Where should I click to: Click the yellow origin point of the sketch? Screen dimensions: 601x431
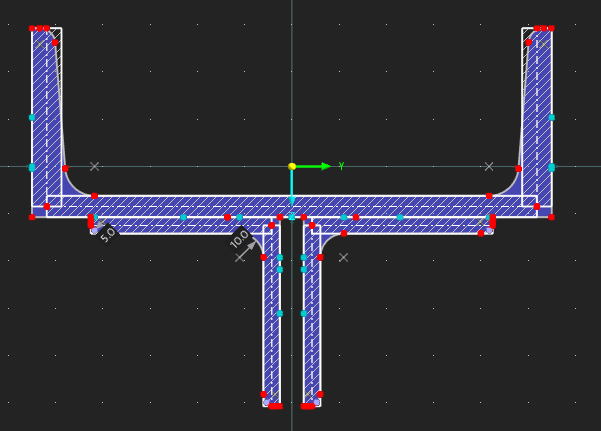tap(292, 166)
